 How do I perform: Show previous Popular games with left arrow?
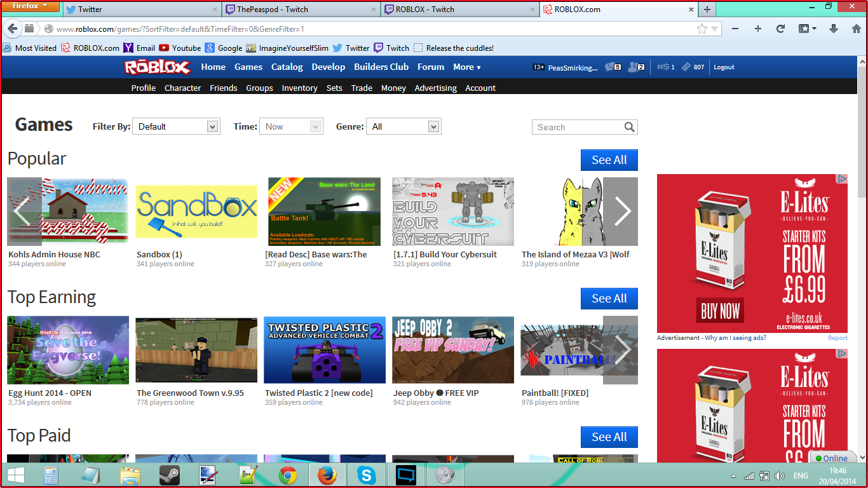tap(24, 212)
